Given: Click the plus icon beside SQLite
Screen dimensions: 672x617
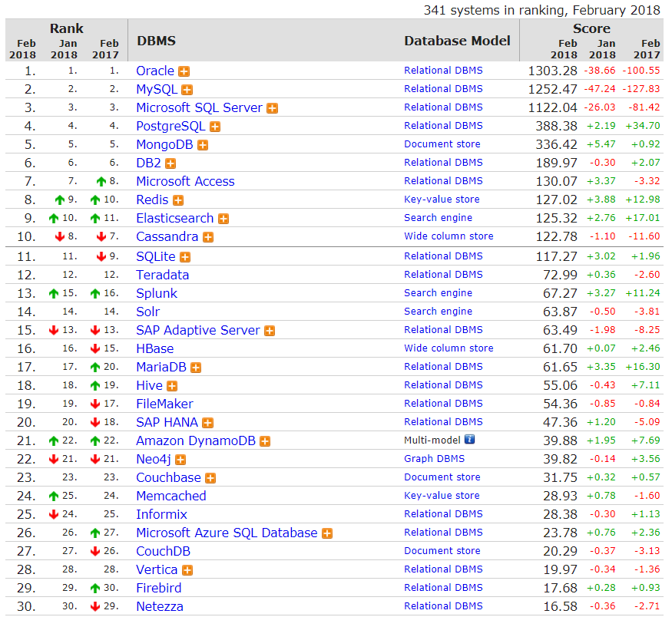Looking at the screenshot, I should pyautogui.click(x=185, y=257).
